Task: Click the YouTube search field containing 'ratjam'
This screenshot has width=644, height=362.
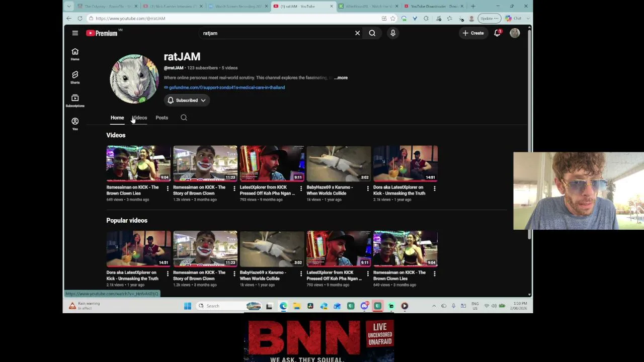Action: click(277, 33)
